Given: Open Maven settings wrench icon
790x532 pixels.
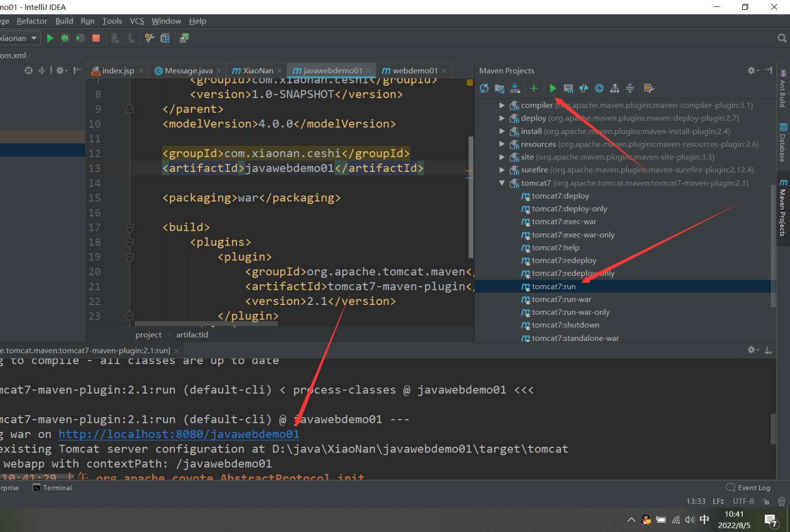Looking at the screenshot, I should tap(649, 88).
